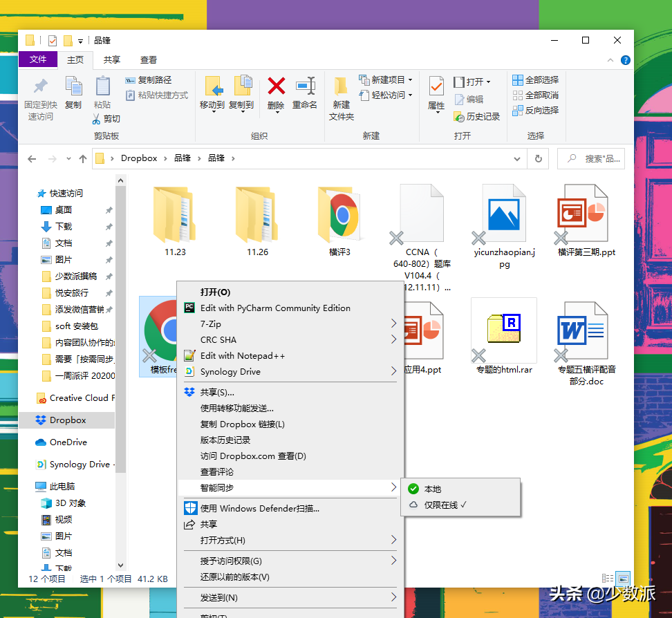Screen dimensions: 672x618
Task: Click the Windows Defender shield icon entry
Action: [x=190, y=508]
